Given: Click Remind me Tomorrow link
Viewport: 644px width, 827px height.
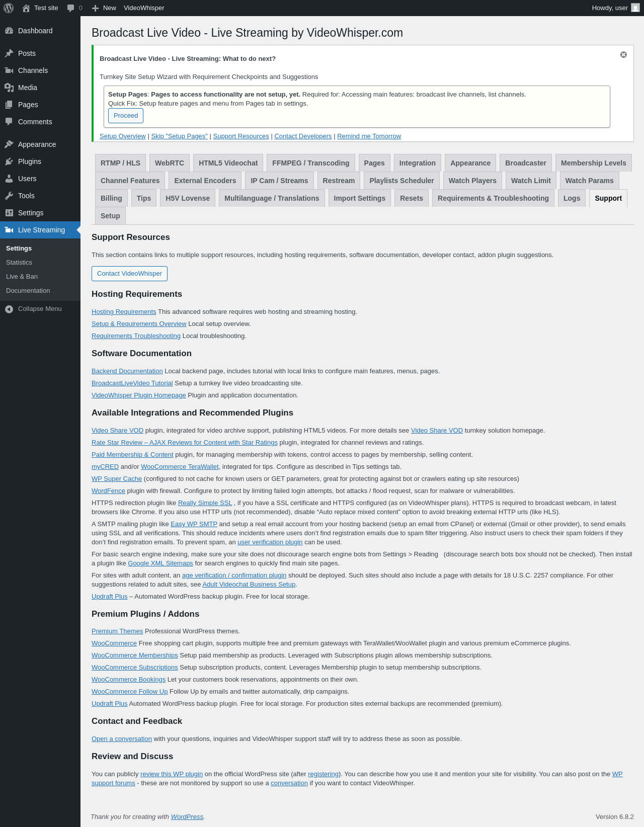Looking at the screenshot, I should [369, 136].
